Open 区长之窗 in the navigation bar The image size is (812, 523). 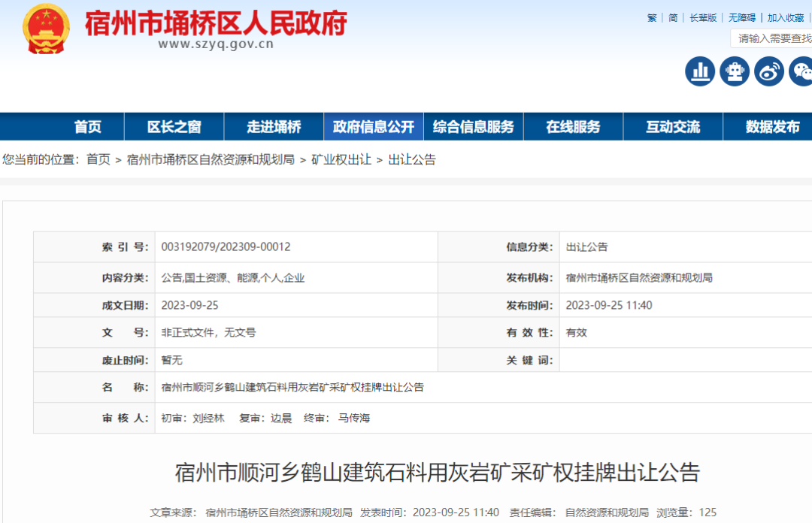[174, 127]
